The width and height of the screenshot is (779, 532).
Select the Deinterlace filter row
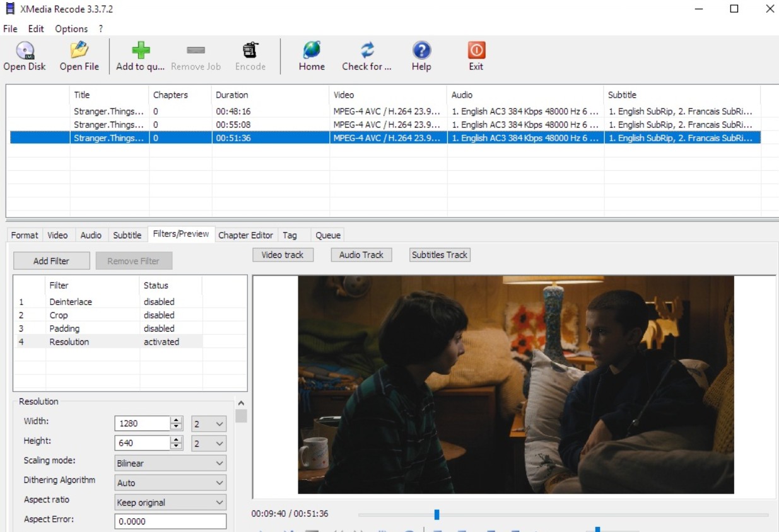108,302
